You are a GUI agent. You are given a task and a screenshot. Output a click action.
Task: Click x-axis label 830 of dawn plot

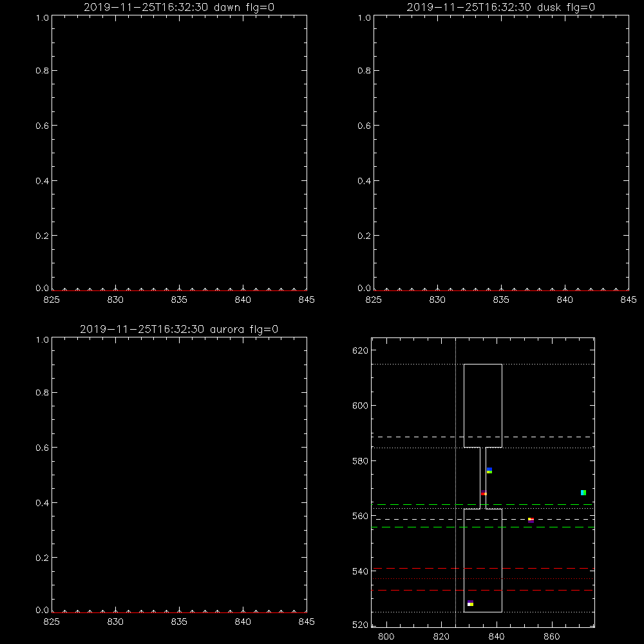[x=115, y=300]
